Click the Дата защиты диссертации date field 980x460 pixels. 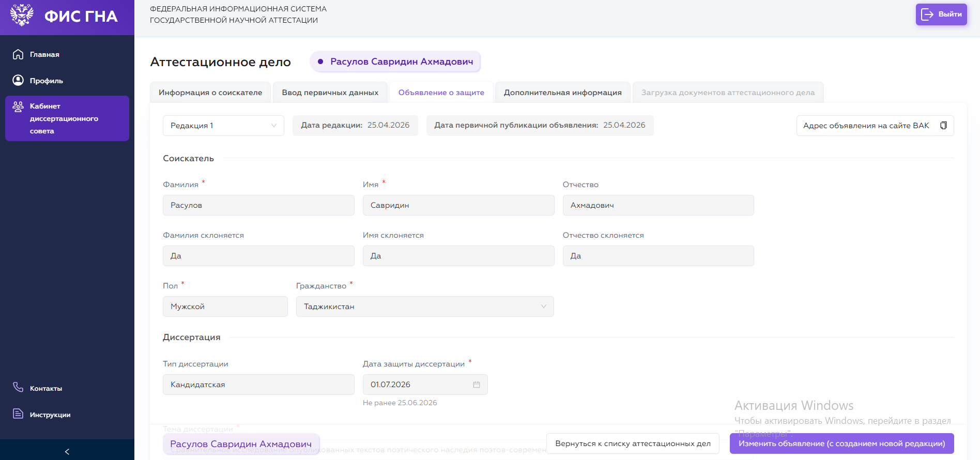click(x=425, y=385)
